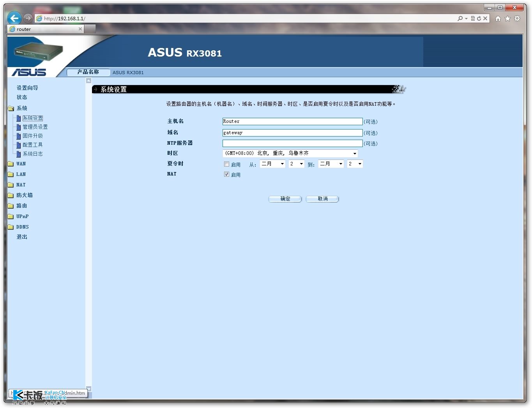532x408 pixels.
Task: Click the document icon beside 配置工具
Action: (x=19, y=145)
